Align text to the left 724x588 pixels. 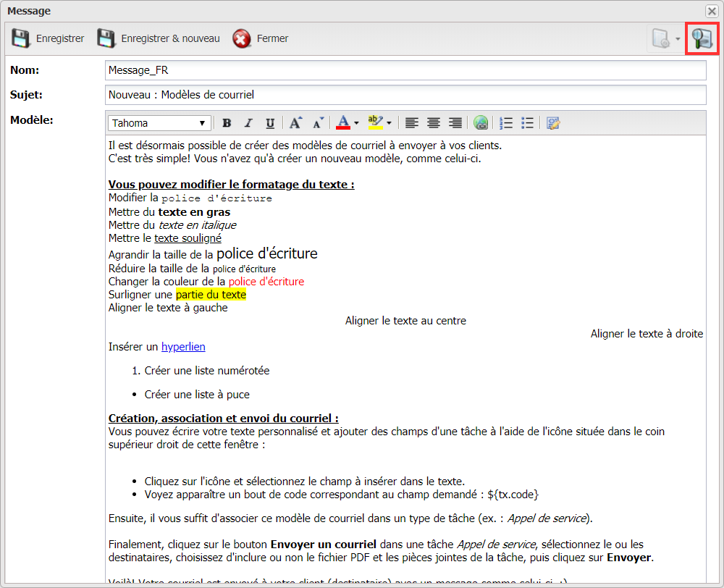(x=412, y=123)
